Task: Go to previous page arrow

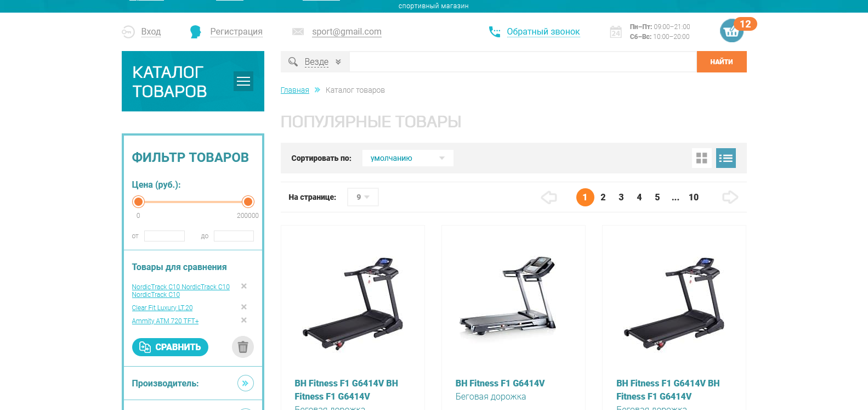Action: coord(549,197)
